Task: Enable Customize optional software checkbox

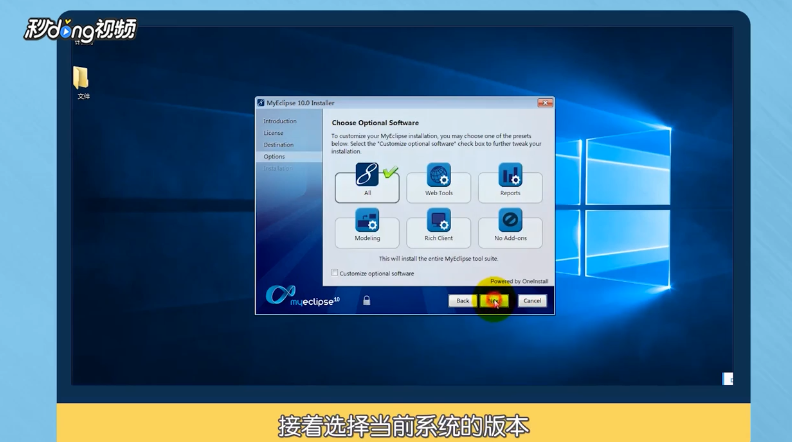Action: (x=334, y=273)
